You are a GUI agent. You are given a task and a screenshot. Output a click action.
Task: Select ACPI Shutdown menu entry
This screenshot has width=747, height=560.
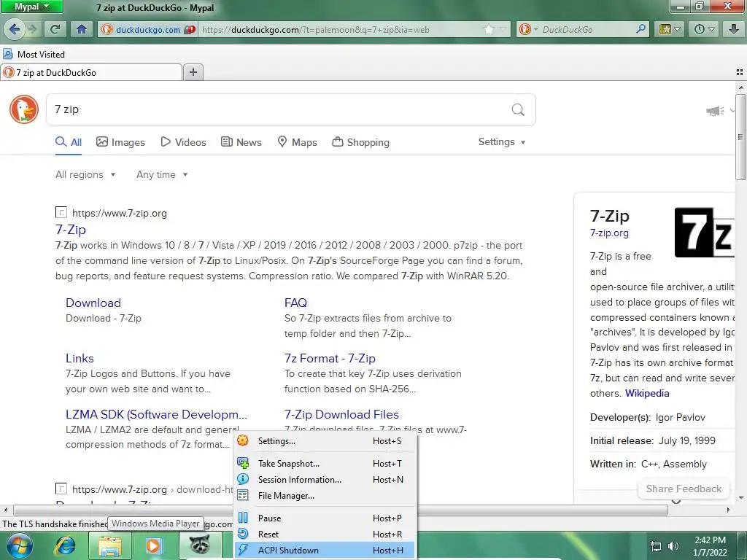(325, 550)
